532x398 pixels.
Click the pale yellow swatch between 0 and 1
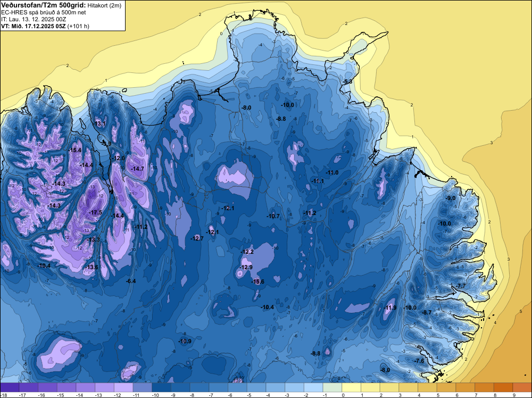pyautogui.click(x=352, y=388)
